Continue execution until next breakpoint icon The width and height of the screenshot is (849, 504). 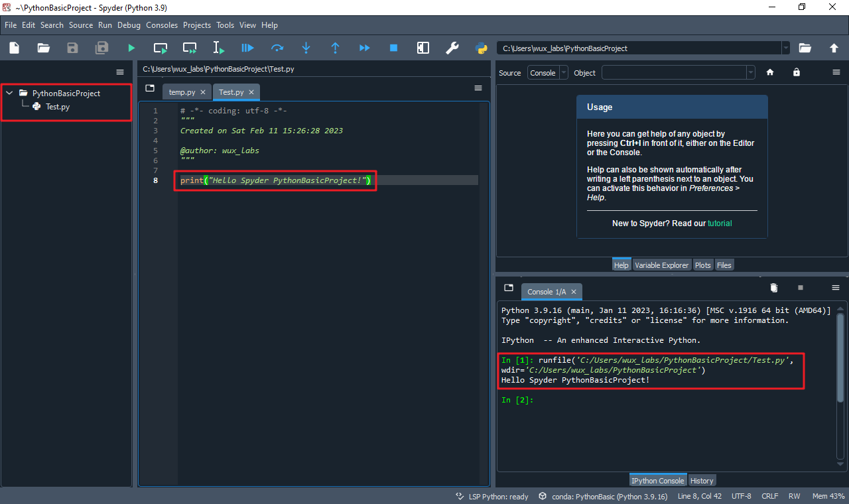[x=365, y=48]
